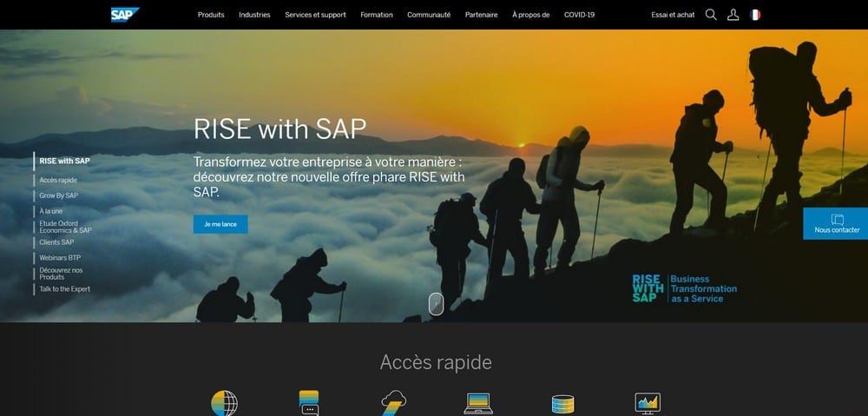Viewport: 868px width, 416px height.
Task: Open the search magnifier icon
Action: [x=711, y=15]
